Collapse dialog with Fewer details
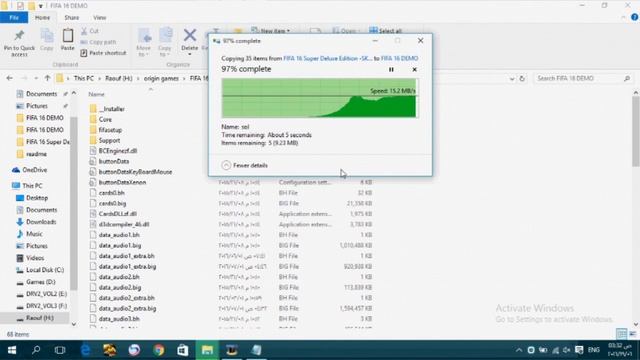The height and width of the screenshot is (360, 640). [x=244, y=165]
